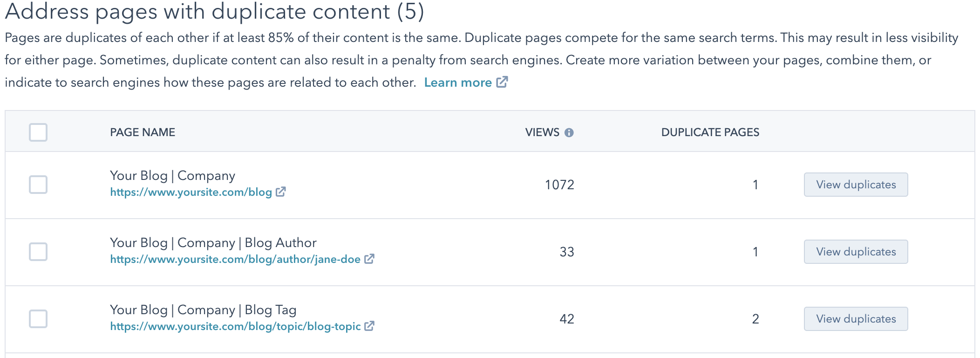The width and height of the screenshot is (980, 358).
Task: View duplicates for the Blog Author page
Action: (856, 252)
